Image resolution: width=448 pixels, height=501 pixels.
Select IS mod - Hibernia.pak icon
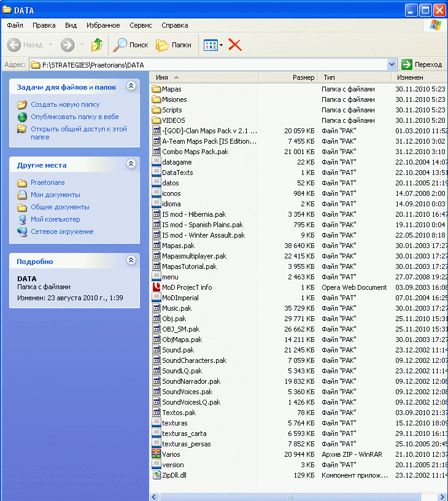[156, 214]
